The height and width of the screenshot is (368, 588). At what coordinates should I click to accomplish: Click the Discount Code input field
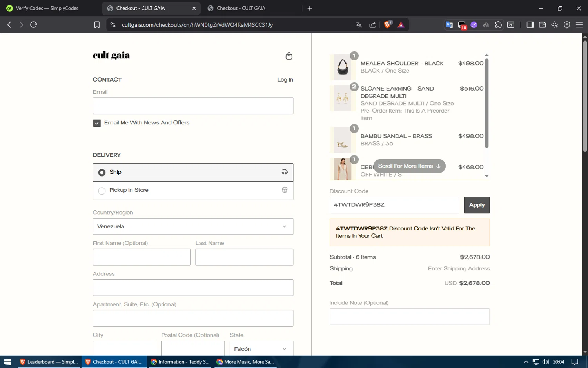[x=394, y=205]
